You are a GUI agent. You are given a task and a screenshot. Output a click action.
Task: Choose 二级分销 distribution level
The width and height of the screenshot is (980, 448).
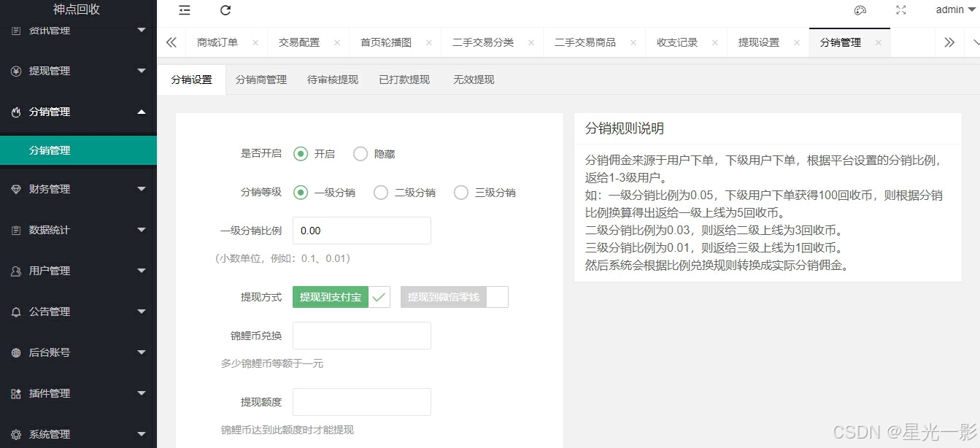pos(380,193)
